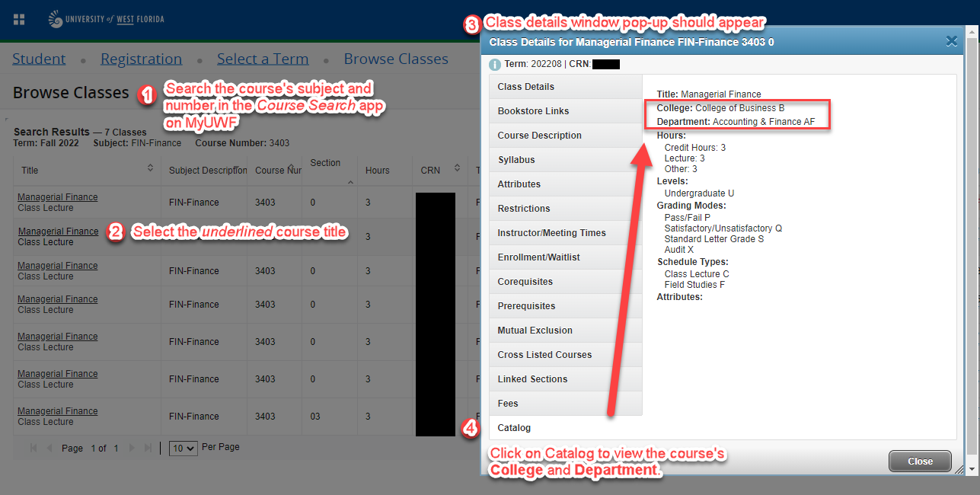This screenshot has height=495, width=980.
Task: Sort results by the CRN column arrows
Action: coord(457,169)
